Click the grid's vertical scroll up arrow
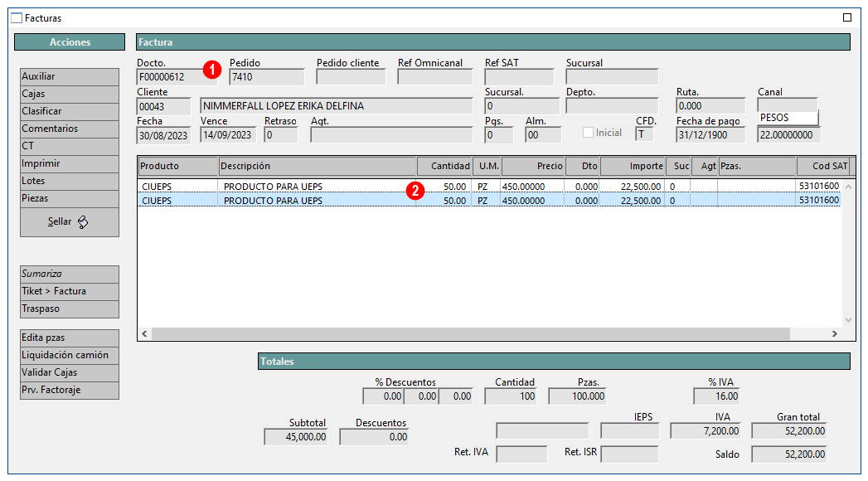Screen dimensions: 868x481 (x=848, y=187)
